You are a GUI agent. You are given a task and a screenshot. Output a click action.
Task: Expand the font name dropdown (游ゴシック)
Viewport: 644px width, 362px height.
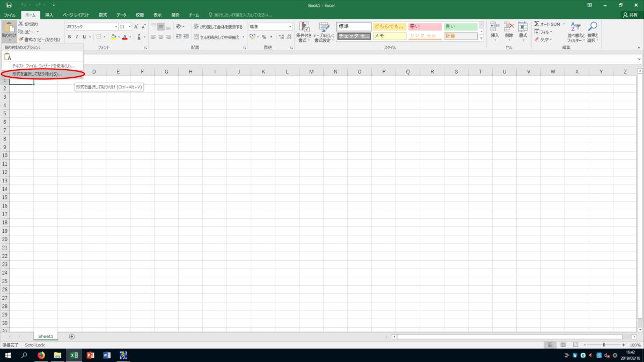116,27
